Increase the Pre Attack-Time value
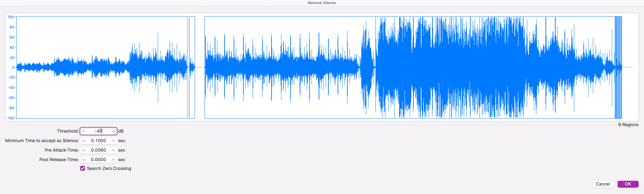This screenshot has width=644, height=194. [x=113, y=150]
